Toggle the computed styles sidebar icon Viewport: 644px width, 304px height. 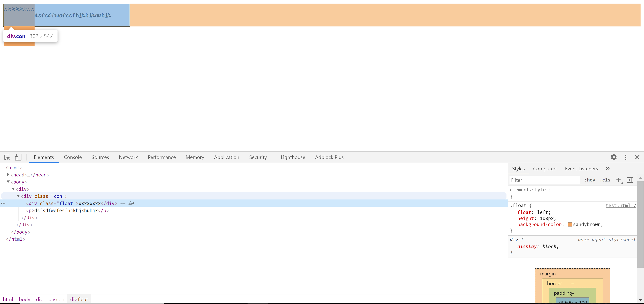coord(630,180)
